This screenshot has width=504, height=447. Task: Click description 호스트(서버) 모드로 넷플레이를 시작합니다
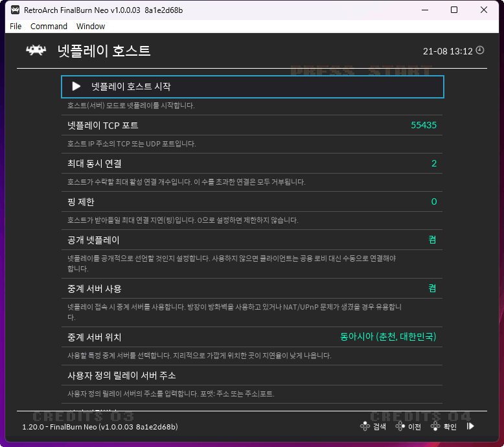(x=131, y=106)
